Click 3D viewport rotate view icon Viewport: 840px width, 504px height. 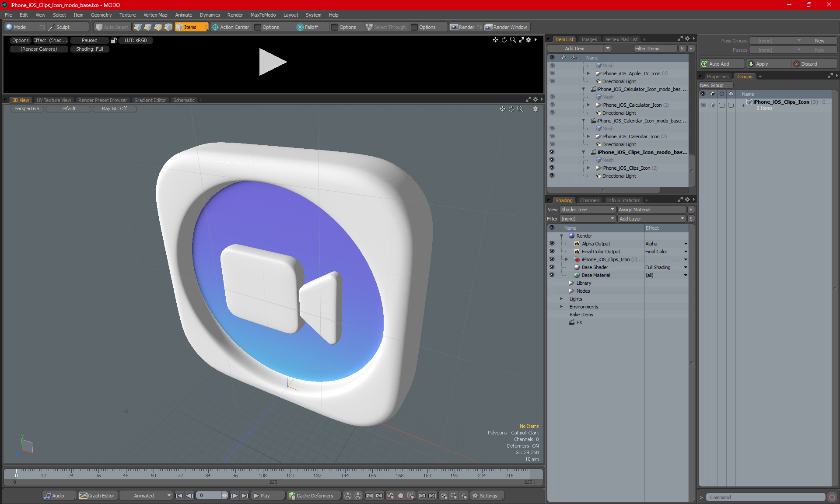511,109
